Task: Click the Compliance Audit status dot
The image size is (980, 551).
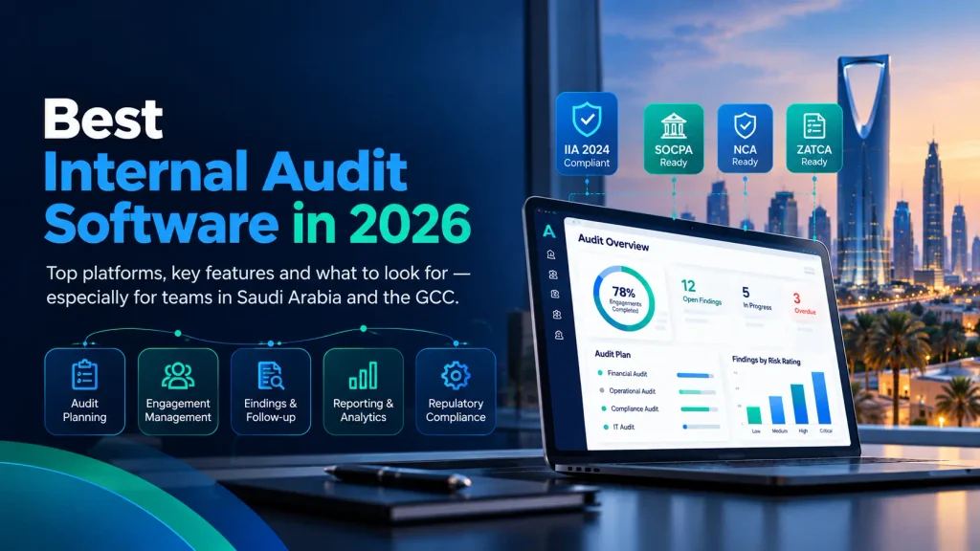Action: point(604,408)
